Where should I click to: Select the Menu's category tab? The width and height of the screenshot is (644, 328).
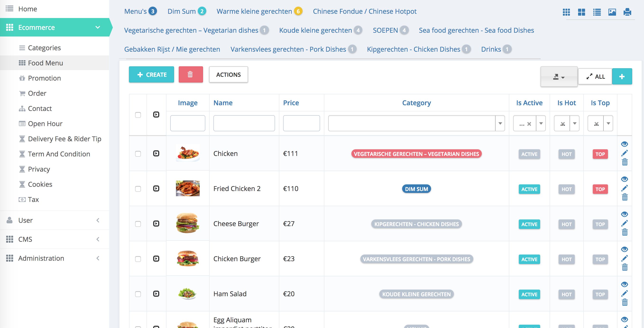point(141,11)
